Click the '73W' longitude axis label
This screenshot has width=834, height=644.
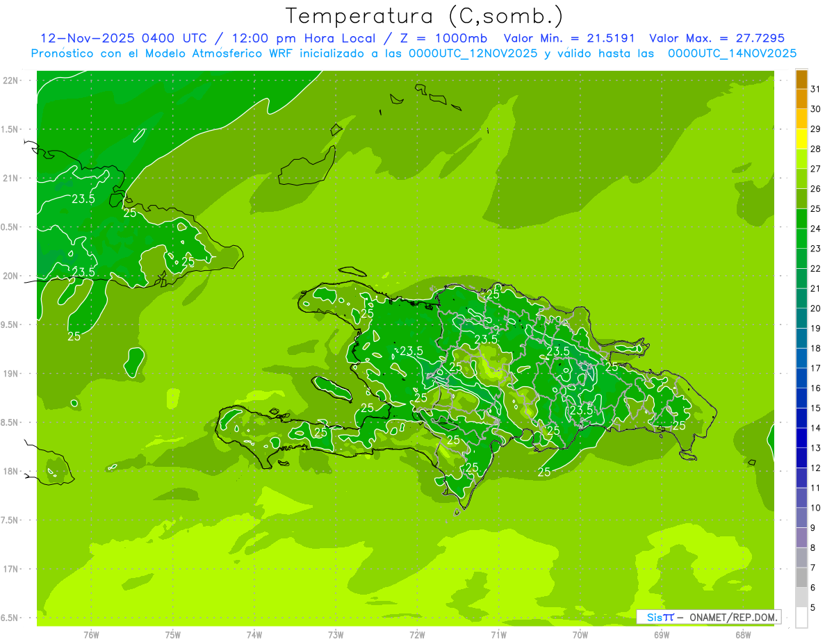coord(336,634)
